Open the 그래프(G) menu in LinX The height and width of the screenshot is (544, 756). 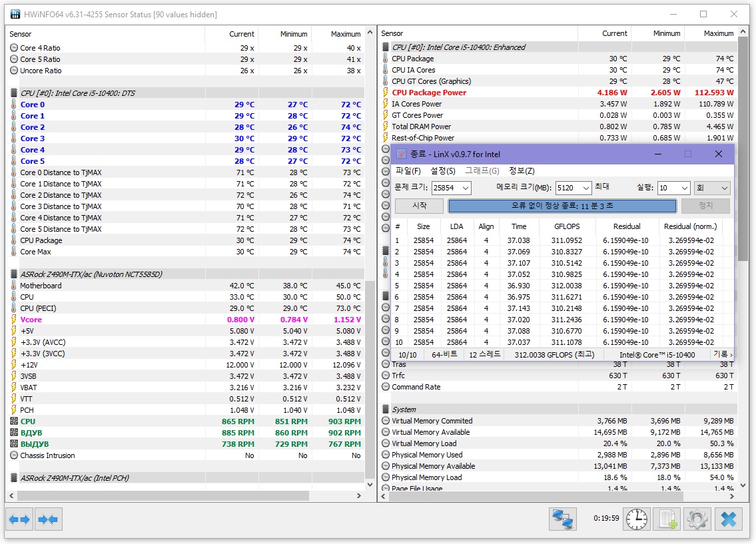pyautogui.click(x=482, y=171)
